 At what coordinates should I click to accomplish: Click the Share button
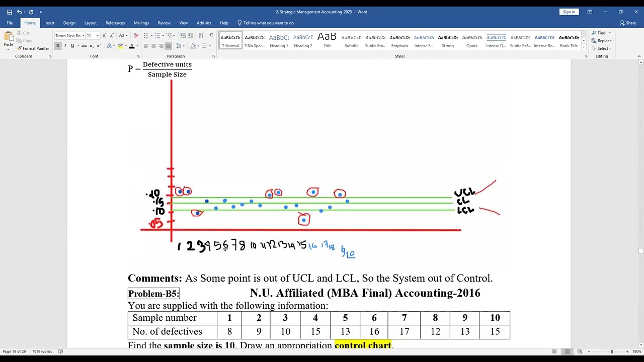(x=628, y=23)
